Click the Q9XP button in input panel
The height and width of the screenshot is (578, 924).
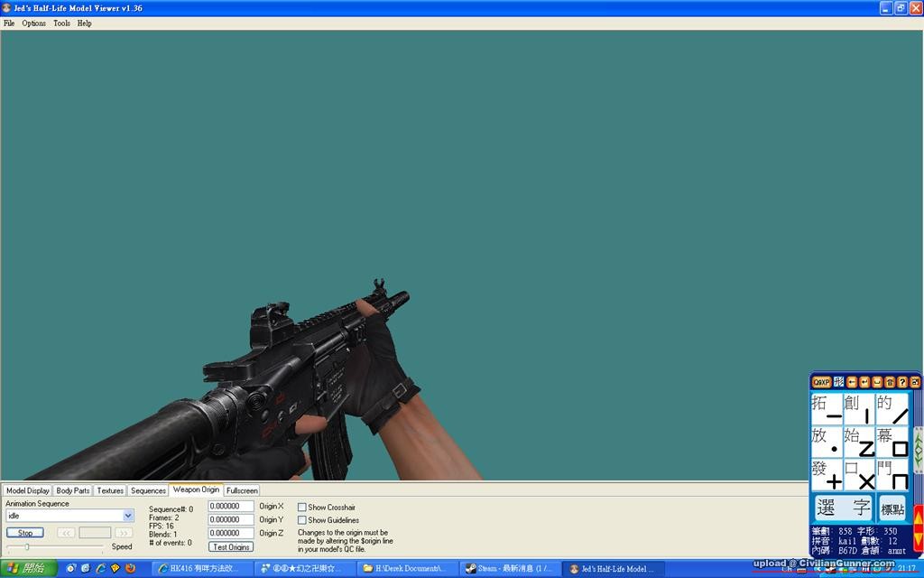tap(820, 382)
